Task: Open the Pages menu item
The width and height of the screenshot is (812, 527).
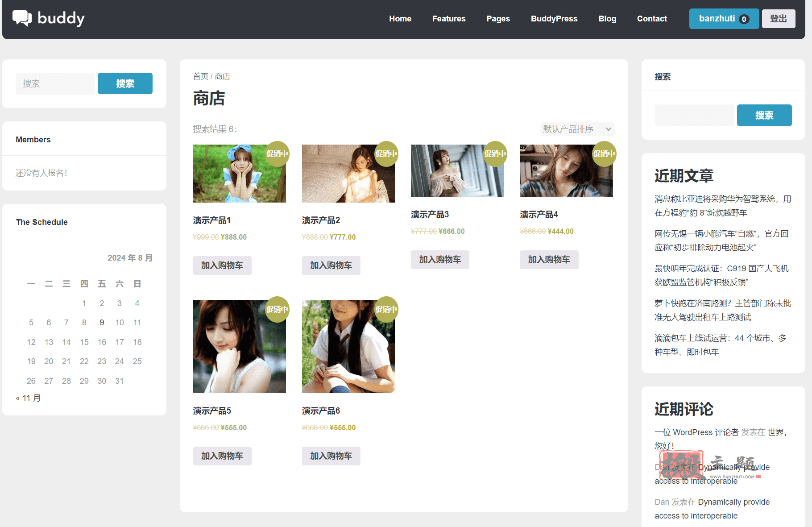Action: pyautogui.click(x=498, y=19)
